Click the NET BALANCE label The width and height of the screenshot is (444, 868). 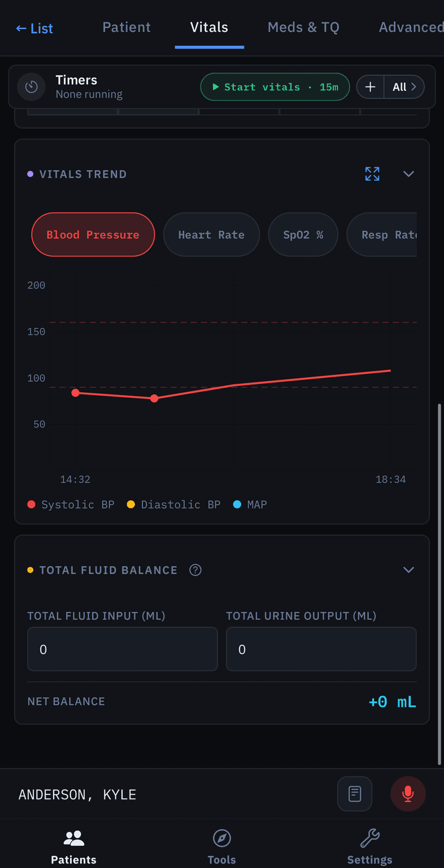pyautogui.click(x=66, y=701)
